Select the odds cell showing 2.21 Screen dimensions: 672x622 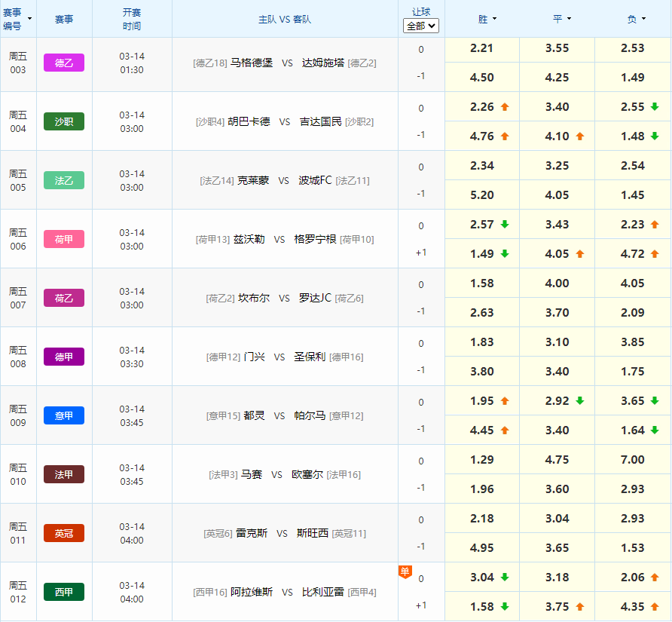tap(481, 47)
